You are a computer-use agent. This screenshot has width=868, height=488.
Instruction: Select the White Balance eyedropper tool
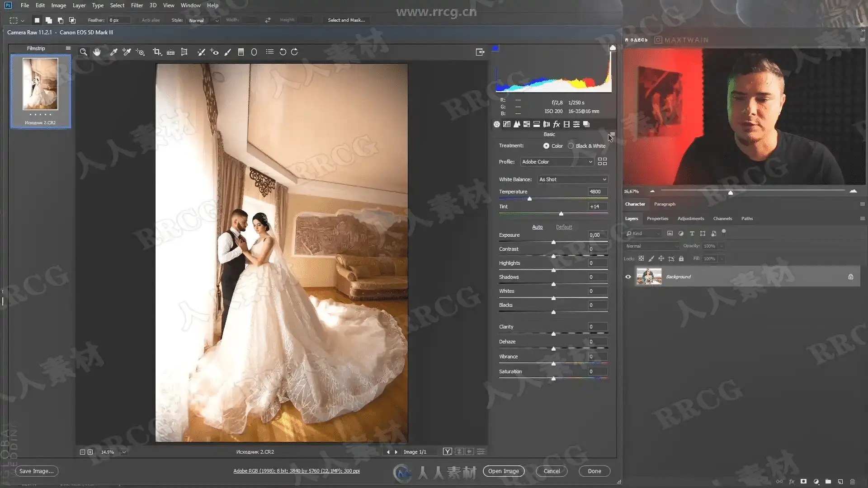coord(114,52)
